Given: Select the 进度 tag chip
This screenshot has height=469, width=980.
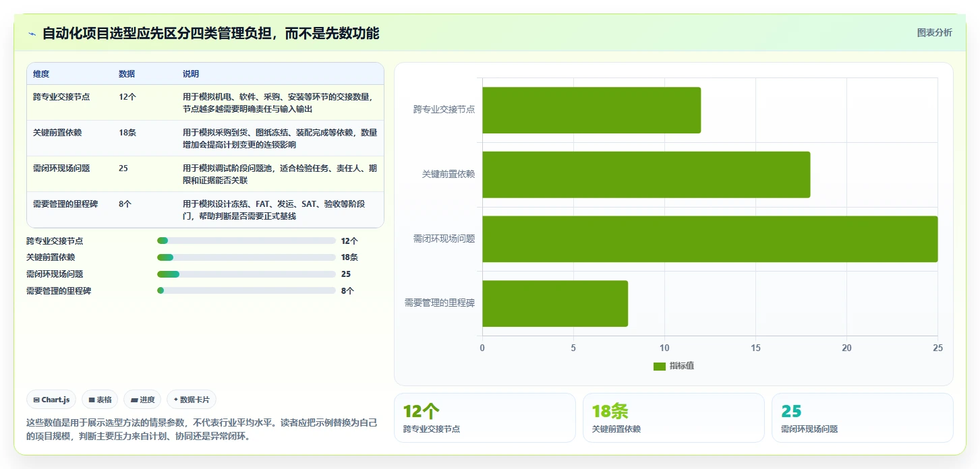Looking at the screenshot, I should (142, 400).
